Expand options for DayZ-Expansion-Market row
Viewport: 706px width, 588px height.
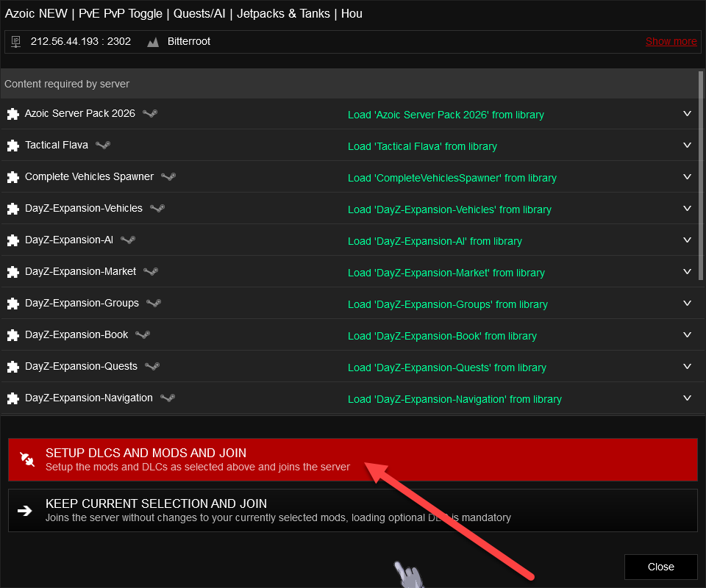[687, 271]
